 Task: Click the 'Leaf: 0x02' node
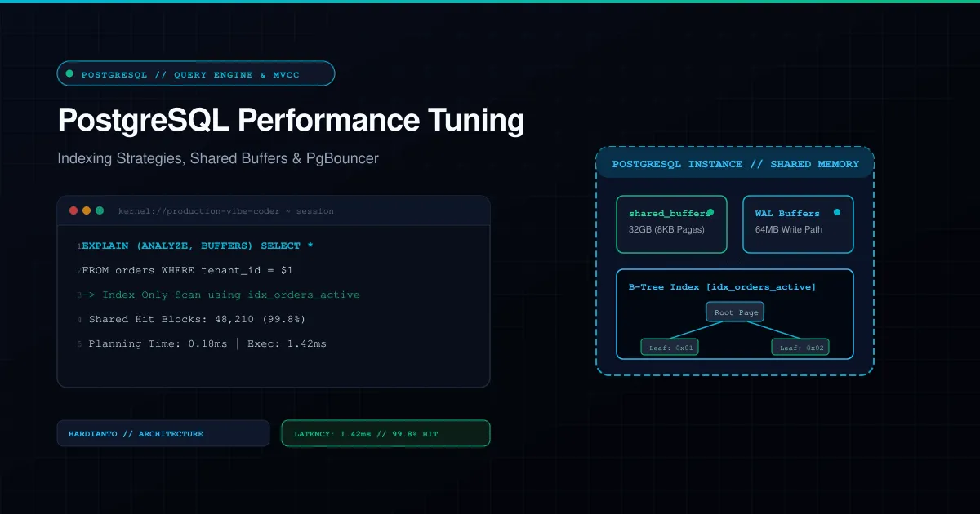click(800, 347)
